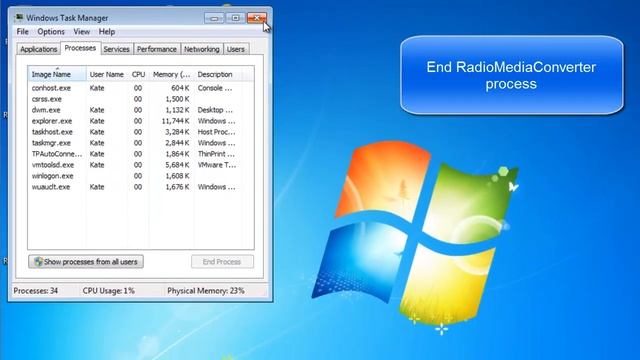Maximize the Task Manager window
Viewport: 640px width, 360px height.
pyautogui.click(x=236, y=18)
